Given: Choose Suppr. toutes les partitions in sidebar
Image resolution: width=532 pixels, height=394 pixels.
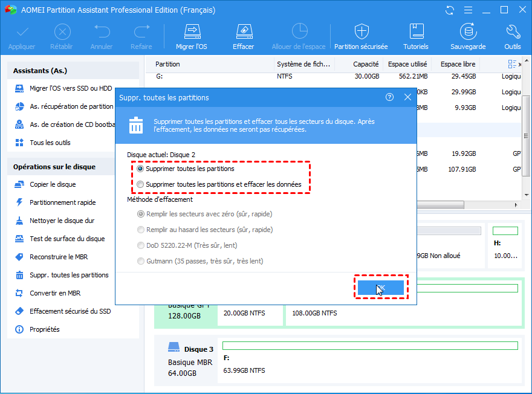Looking at the screenshot, I should (62, 275).
